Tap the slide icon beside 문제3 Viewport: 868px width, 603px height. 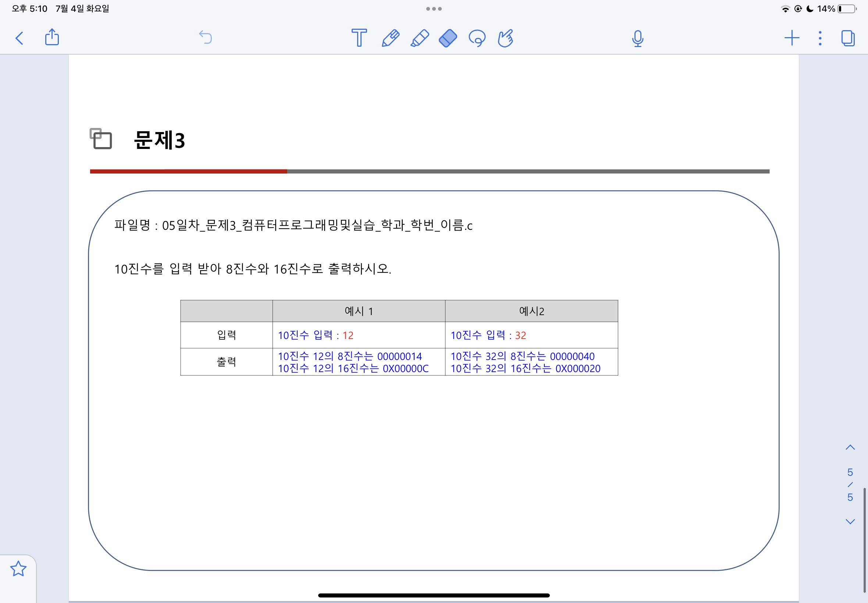101,139
